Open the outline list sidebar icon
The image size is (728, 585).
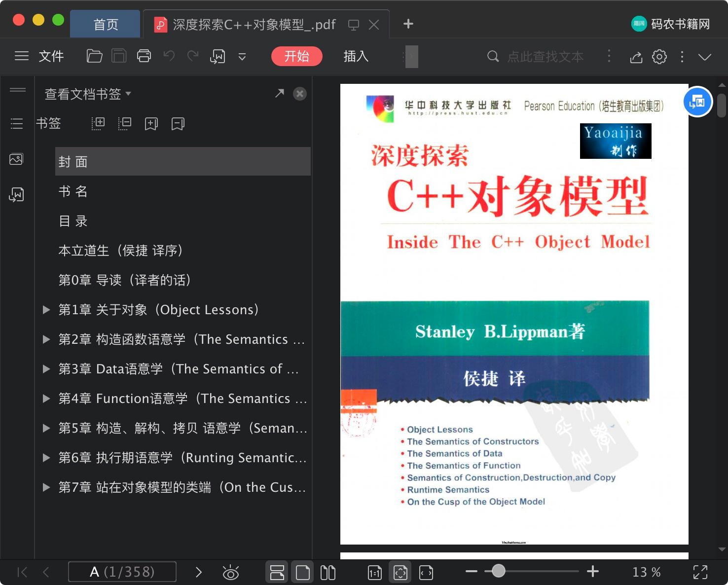coord(17,123)
